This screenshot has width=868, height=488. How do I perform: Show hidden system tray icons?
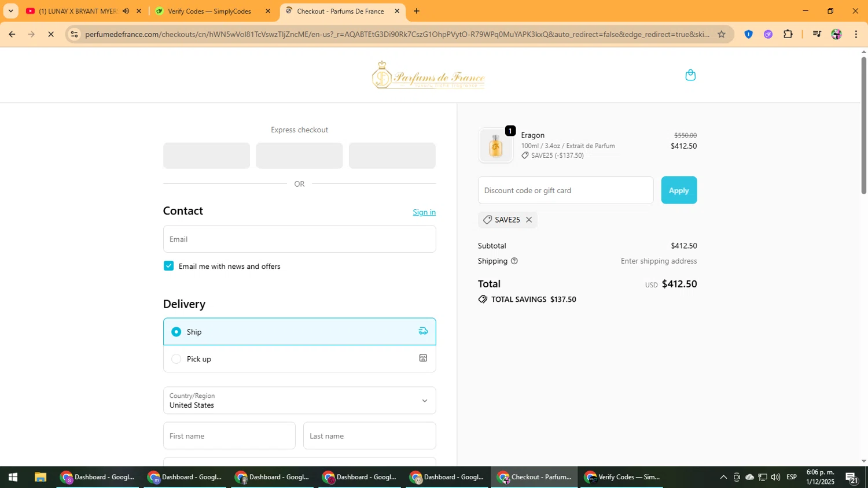coord(723,477)
